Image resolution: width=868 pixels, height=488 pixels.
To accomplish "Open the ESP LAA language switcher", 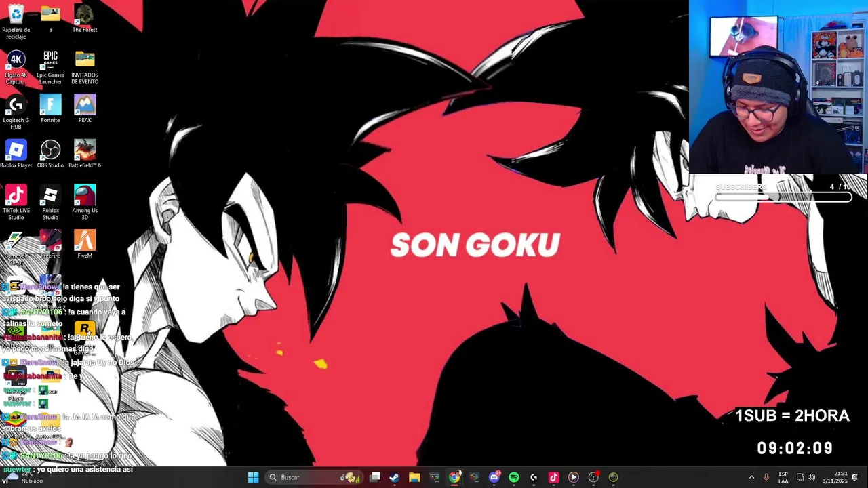I will click(x=783, y=477).
